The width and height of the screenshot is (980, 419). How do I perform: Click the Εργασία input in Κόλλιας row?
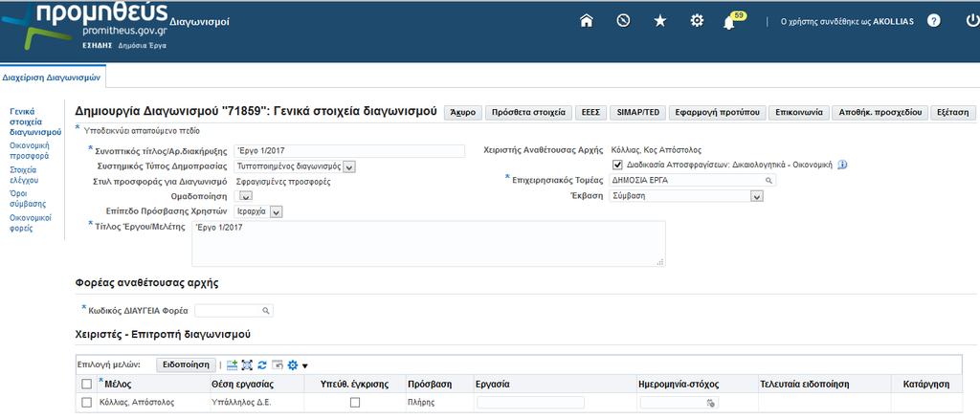pyautogui.click(x=530, y=403)
